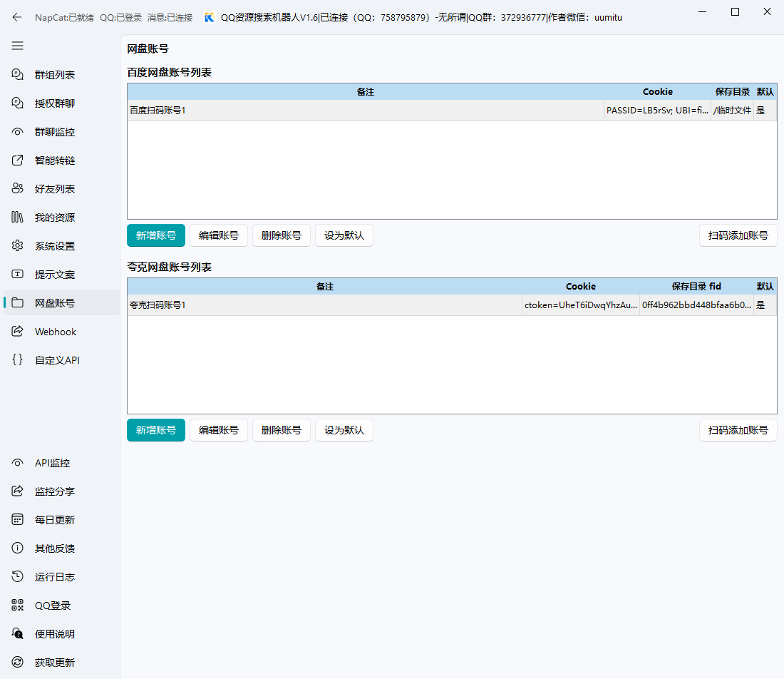Toggle the hamburger menu icon in sidebar

[18, 46]
